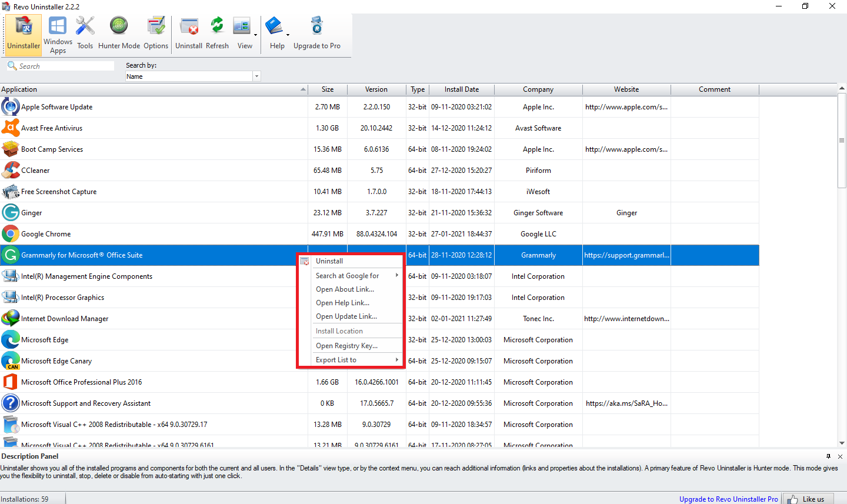Click the aka.ms SaRA website cell
This screenshot has height=504, width=847.
point(626,403)
